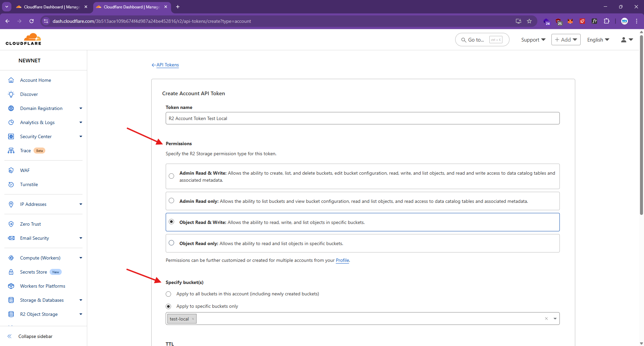Click the Discover lightbulb icon

(x=11, y=94)
